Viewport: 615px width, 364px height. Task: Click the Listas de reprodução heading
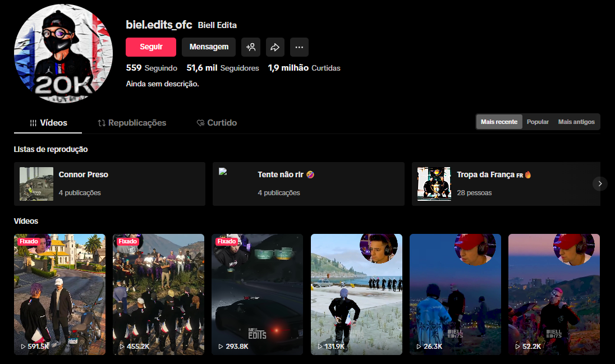[x=51, y=149]
